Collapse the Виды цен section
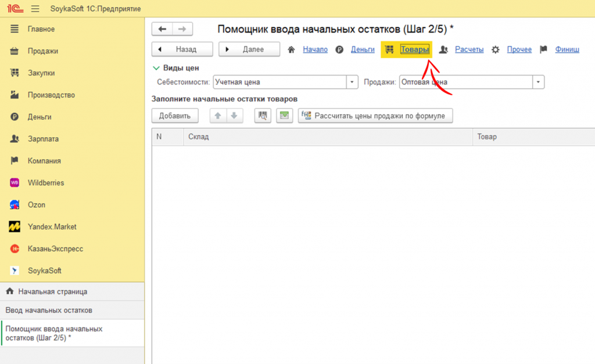Viewport: 595px width, 364px height. [156, 68]
